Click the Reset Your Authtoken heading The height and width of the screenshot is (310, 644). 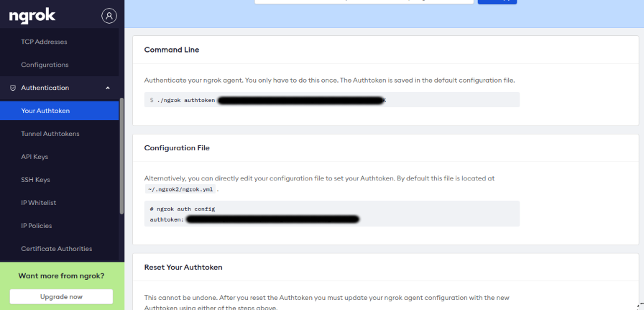point(183,268)
